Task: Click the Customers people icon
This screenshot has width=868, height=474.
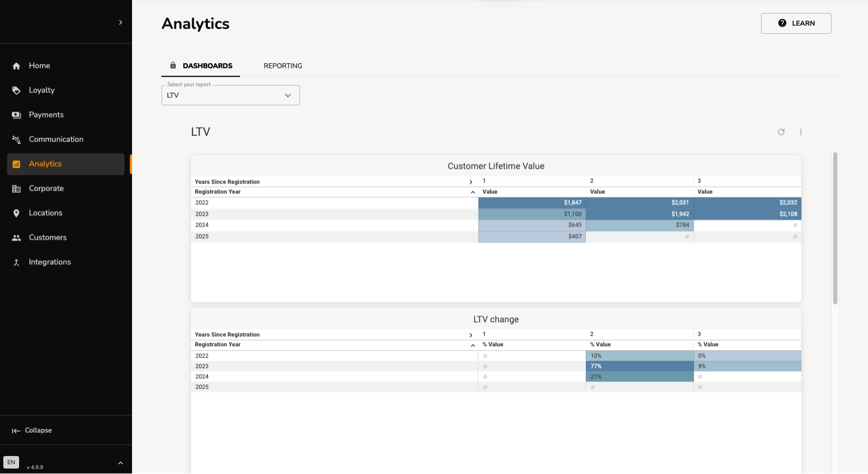Action: (16, 238)
